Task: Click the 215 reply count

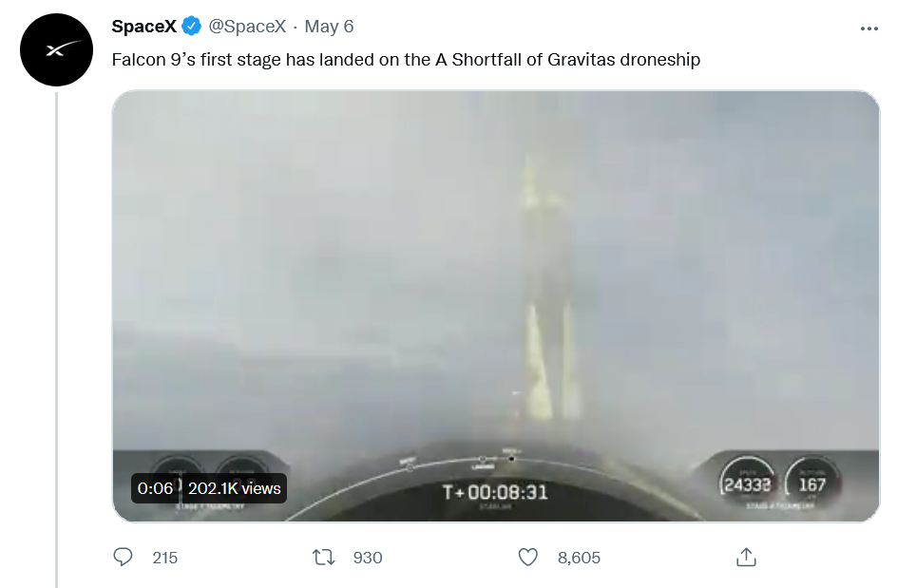Action: coord(165,558)
